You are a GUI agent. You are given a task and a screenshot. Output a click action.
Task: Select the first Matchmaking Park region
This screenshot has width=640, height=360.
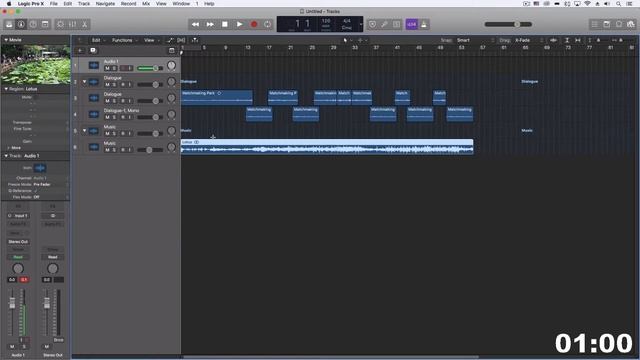[x=217, y=98]
